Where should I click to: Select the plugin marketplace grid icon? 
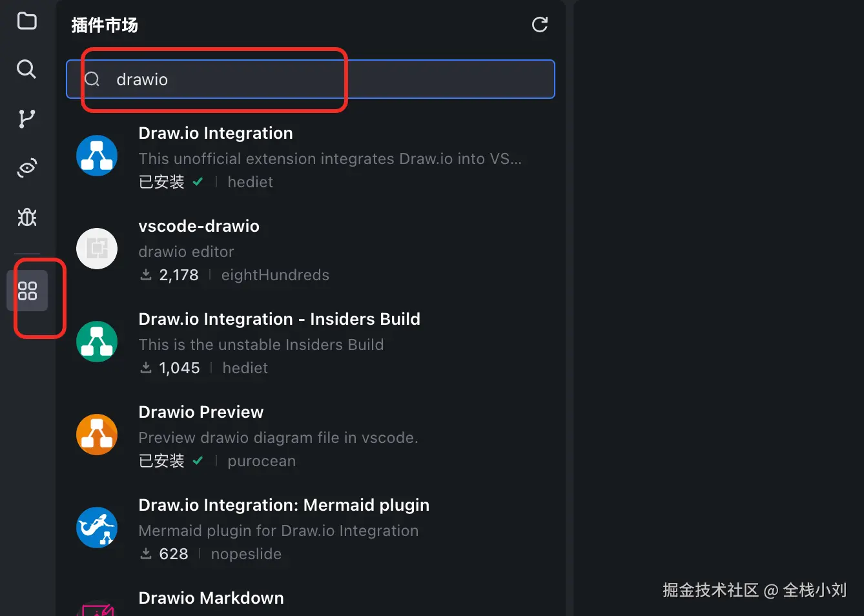click(27, 291)
